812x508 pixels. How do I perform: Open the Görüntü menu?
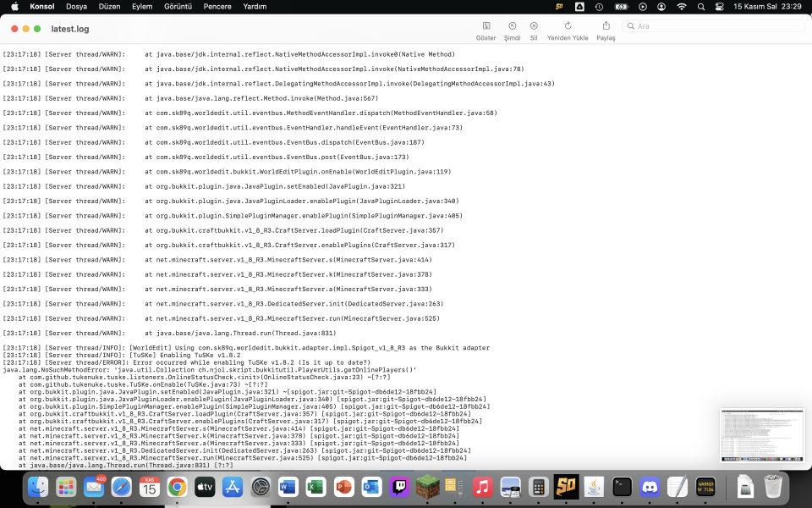(178, 7)
